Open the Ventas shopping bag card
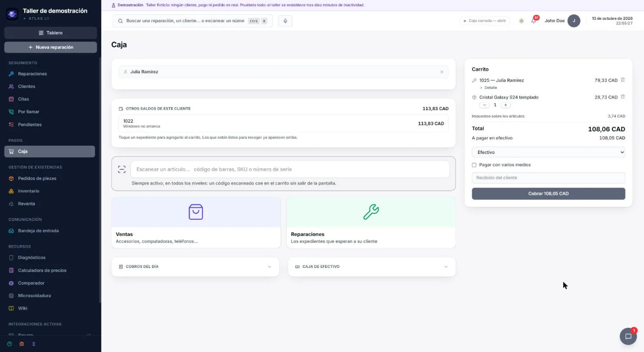Viewport: 644px width, 352px height. (196, 223)
